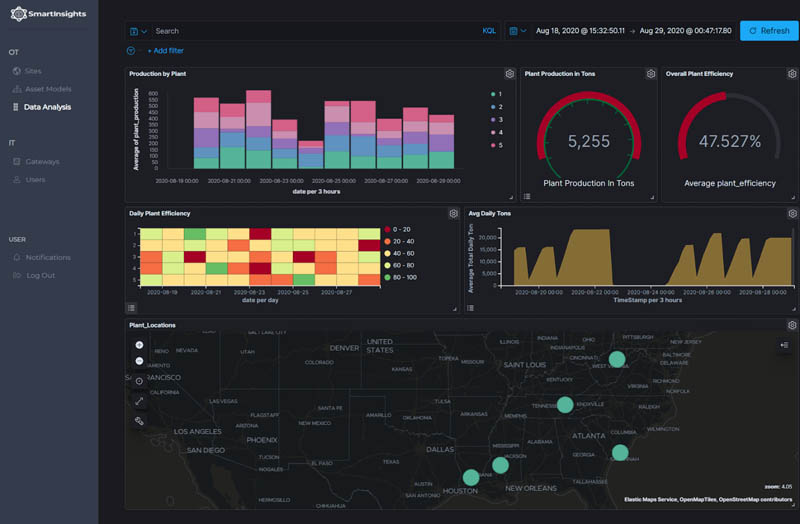Viewport: 800px width, 524px height.
Task: Switch the KQL query language
Action: (x=489, y=31)
